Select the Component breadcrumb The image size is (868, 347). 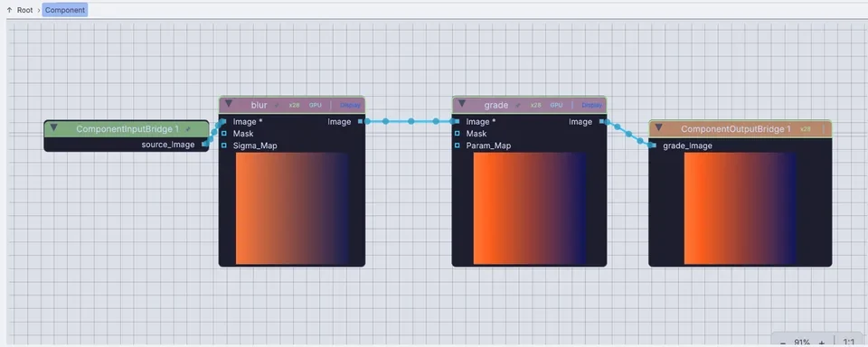(x=65, y=10)
